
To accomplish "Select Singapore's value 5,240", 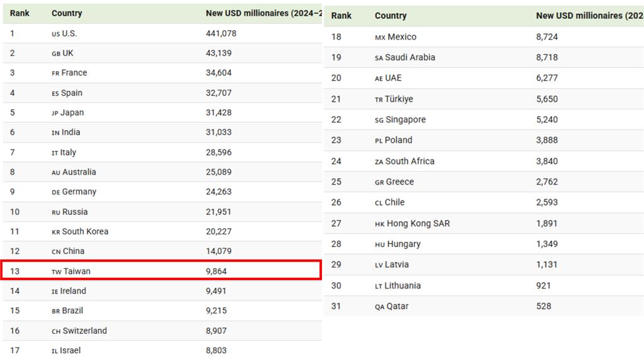I will [547, 120].
